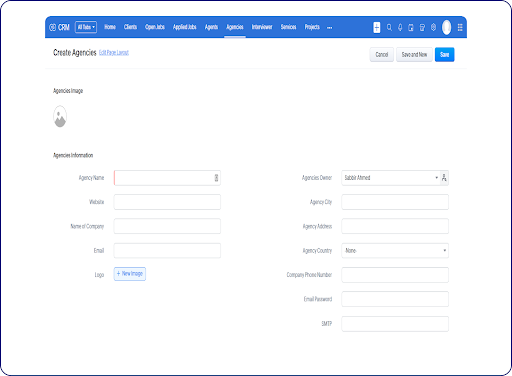Focus the Email Password field
Screen dimensions: 512x376
pos(395,299)
